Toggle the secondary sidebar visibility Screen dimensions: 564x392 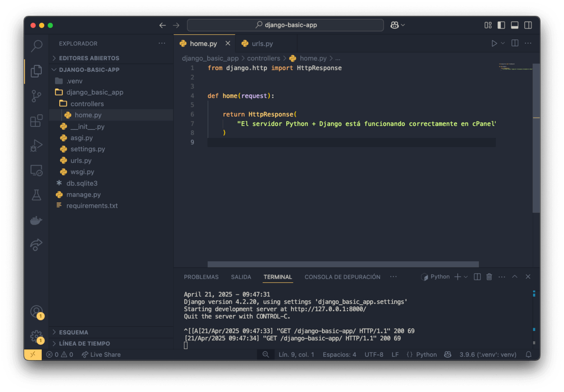click(x=528, y=25)
